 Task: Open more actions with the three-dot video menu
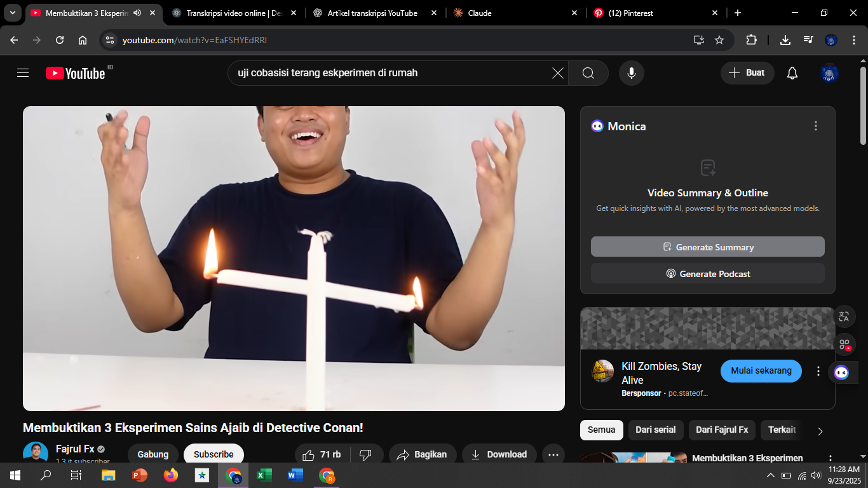click(553, 454)
